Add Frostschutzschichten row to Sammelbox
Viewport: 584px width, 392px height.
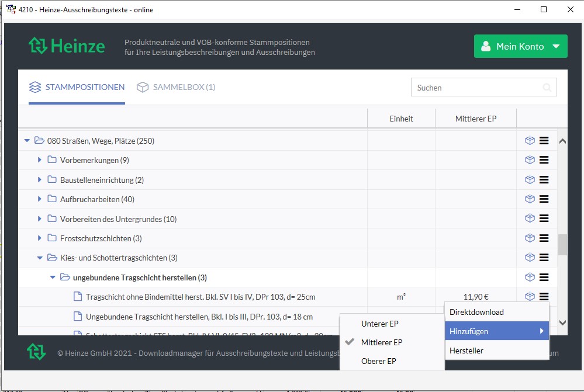pos(530,238)
